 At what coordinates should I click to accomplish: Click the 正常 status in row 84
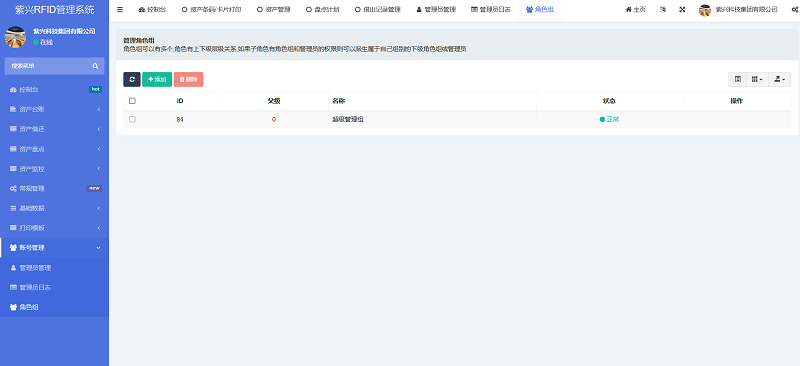[x=609, y=119]
